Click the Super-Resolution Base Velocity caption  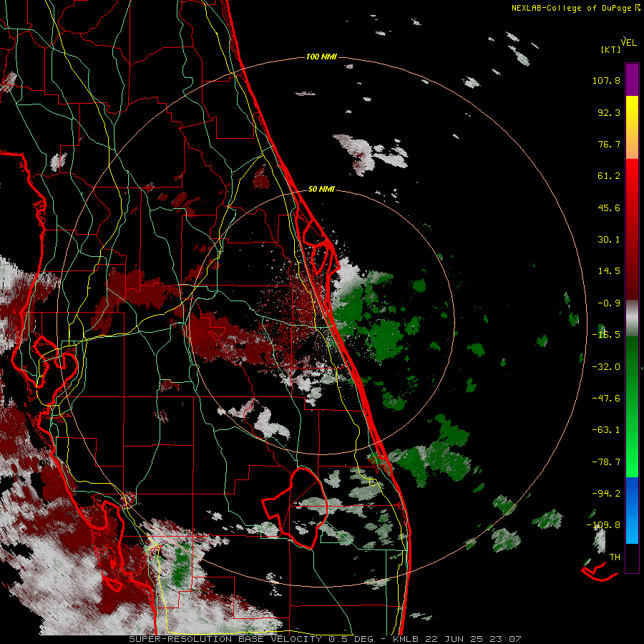point(325,639)
